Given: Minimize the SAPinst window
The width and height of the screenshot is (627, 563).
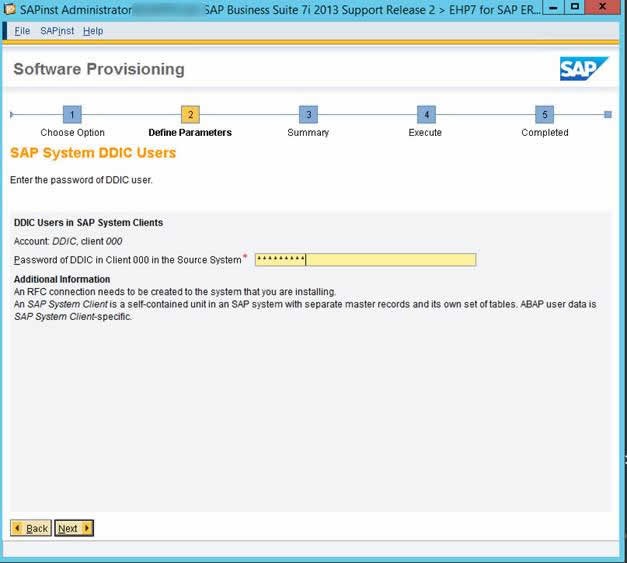Looking at the screenshot, I should coord(553,8).
